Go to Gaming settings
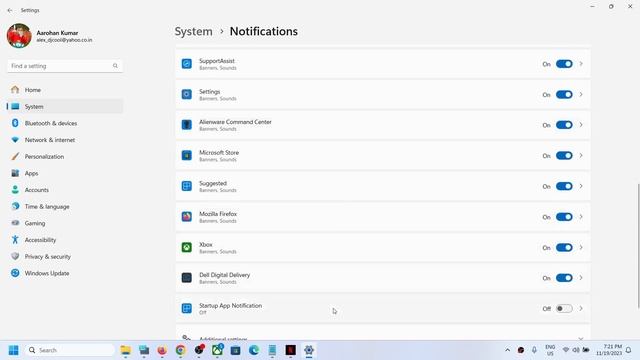Viewport: 640px width, 360px height. [x=65, y=223]
